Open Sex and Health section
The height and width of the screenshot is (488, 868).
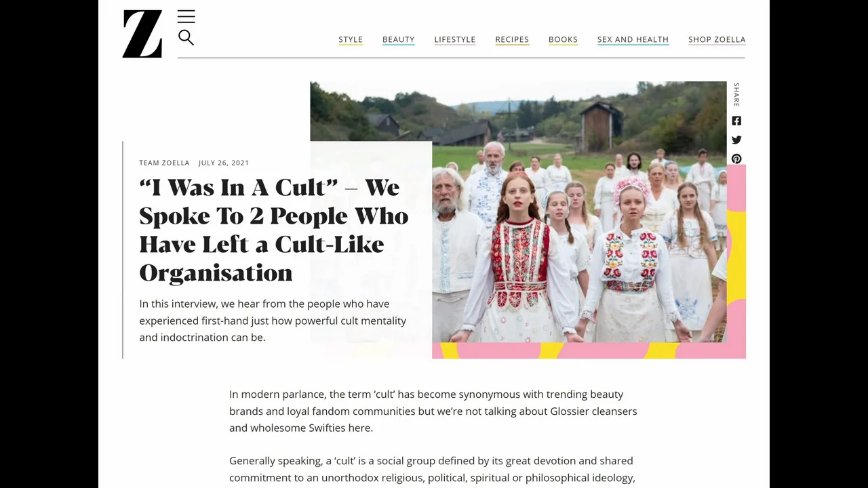(x=633, y=39)
